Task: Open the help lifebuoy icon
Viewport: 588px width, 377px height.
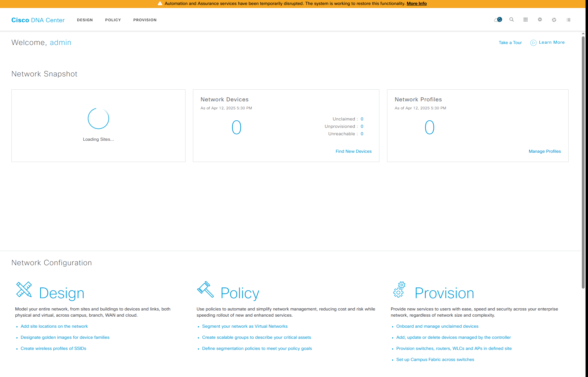Action: coord(554,20)
